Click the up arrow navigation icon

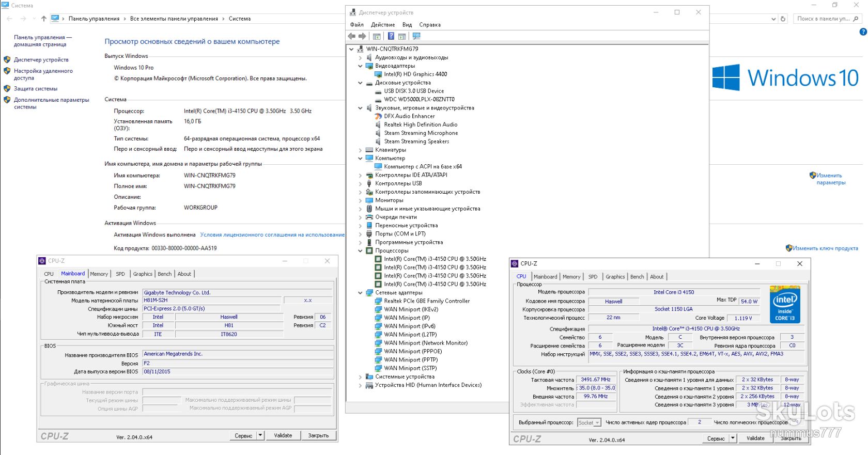tap(44, 19)
